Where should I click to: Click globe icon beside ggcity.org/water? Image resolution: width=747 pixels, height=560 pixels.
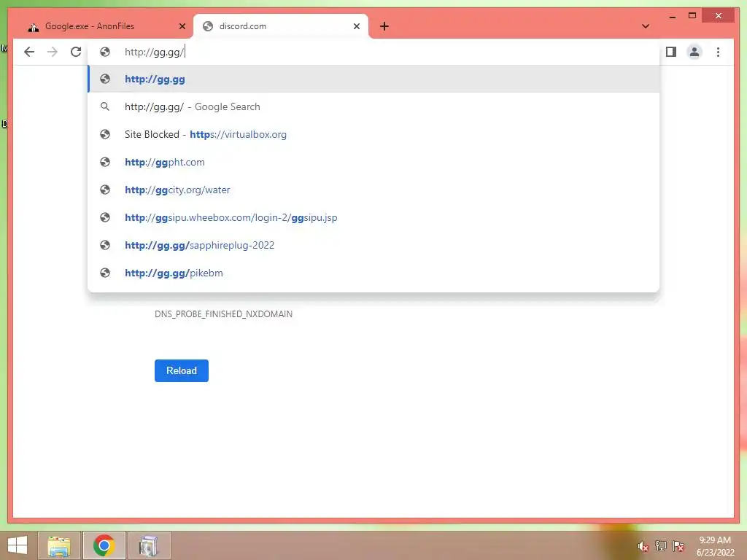(x=105, y=190)
